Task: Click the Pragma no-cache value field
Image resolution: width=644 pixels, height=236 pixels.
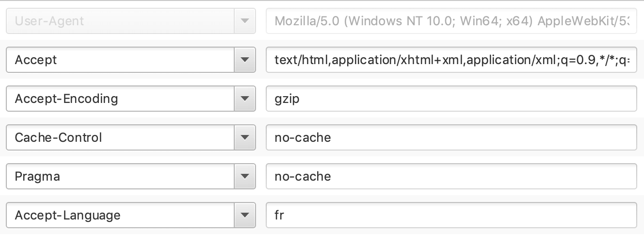Action: pos(451,176)
